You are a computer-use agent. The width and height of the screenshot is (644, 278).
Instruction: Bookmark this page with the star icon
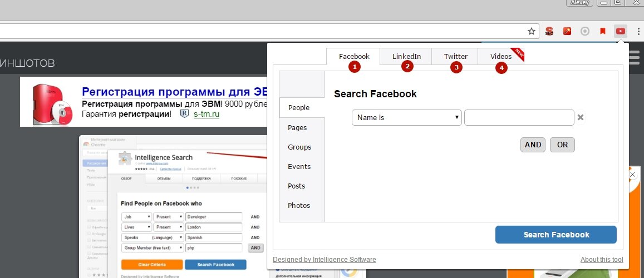tap(532, 31)
